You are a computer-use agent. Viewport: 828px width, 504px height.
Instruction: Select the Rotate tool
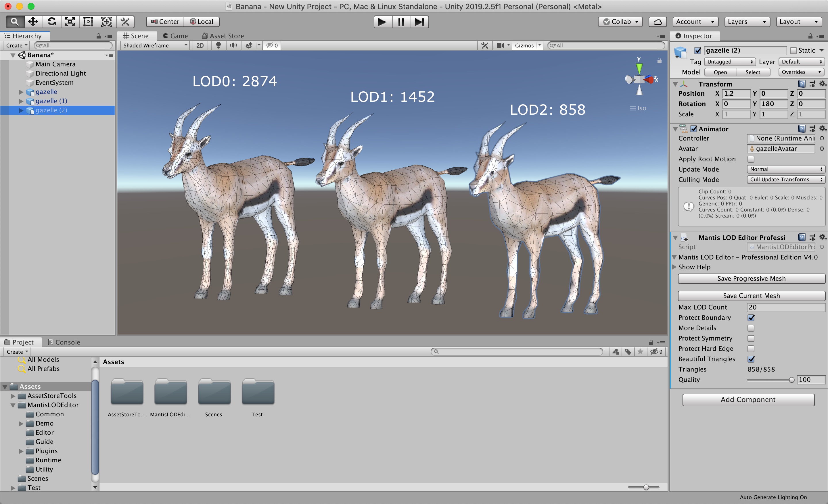point(51,22)
